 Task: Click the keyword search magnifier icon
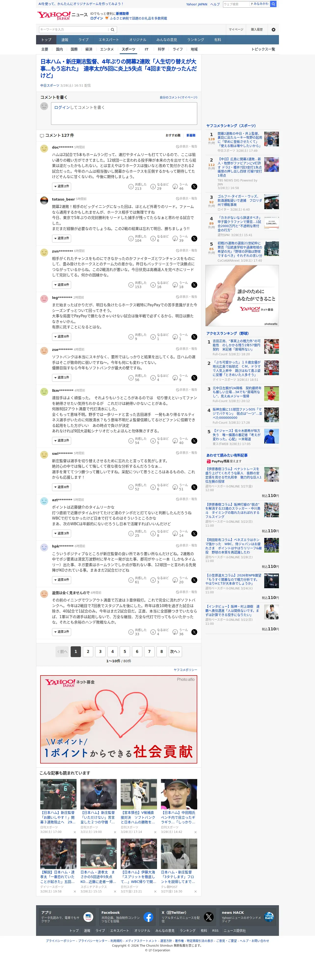113,30
